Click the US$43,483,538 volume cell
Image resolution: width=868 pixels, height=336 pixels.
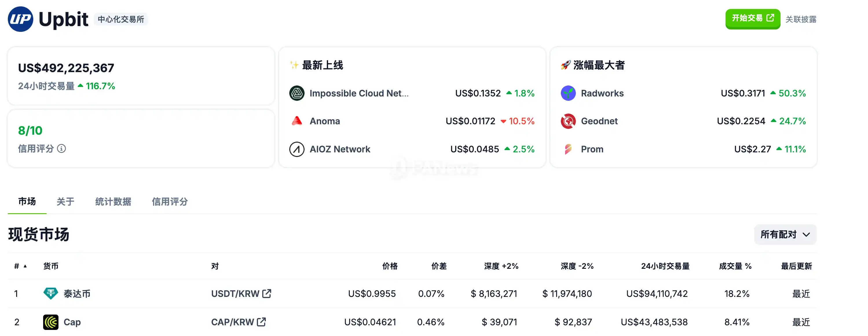pyautogui.click(x=654, y=322)
